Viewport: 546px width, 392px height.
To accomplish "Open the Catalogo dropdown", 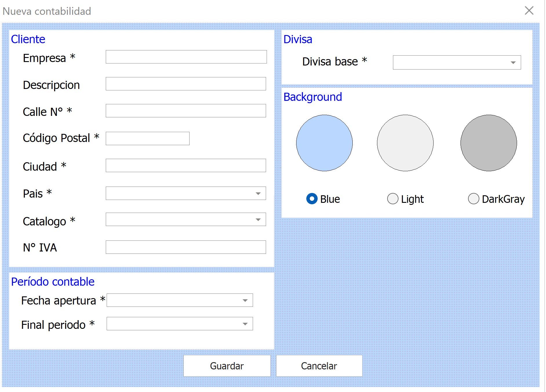I will tap(258, 220).
